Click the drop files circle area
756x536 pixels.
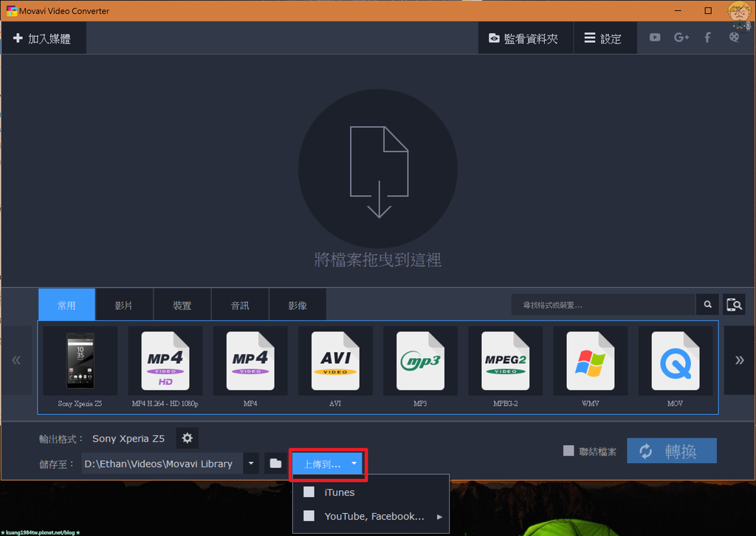click(378, 169)
